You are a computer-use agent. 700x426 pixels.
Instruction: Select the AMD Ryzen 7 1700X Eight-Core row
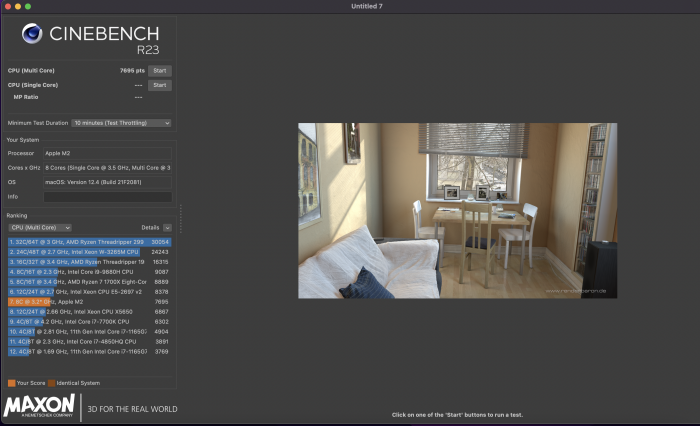tap(89, 282)
